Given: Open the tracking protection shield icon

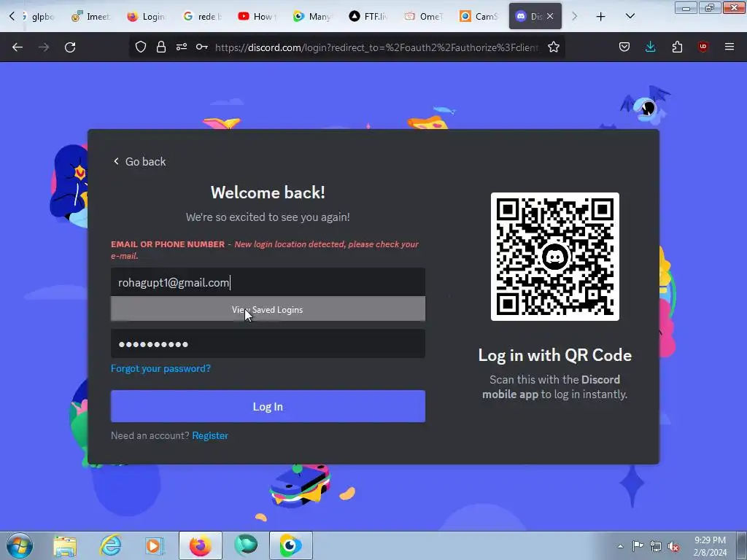Looking at the screenshot, I should pyautogui.click(x=141, y=47).
